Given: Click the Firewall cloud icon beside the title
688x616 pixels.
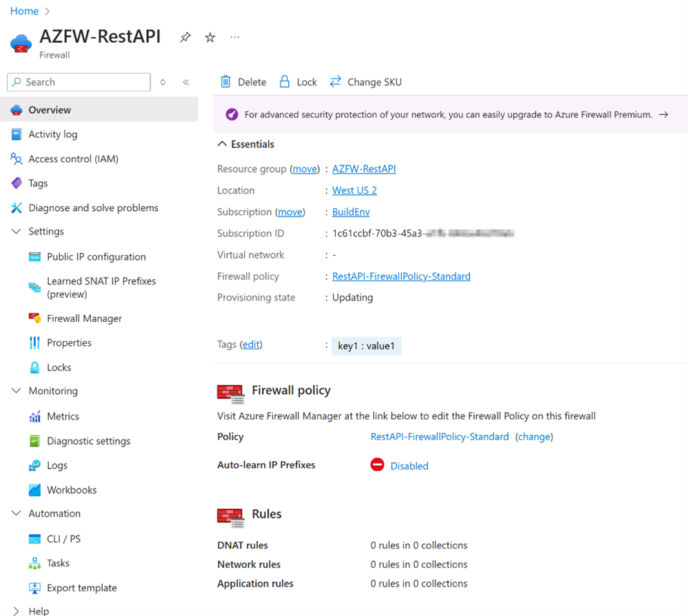Looking at the screenshot, I should coord(21,43).
